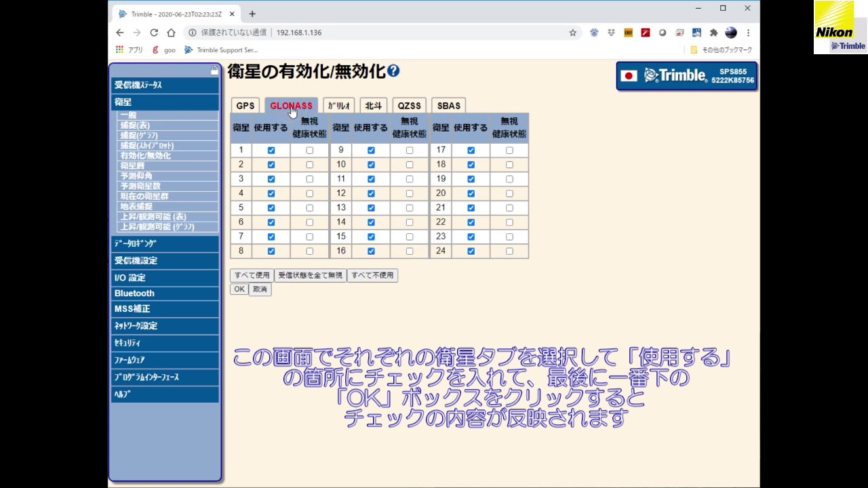
Task: Click 受信状態を全て無視 button
Action: tap(311, 275)
